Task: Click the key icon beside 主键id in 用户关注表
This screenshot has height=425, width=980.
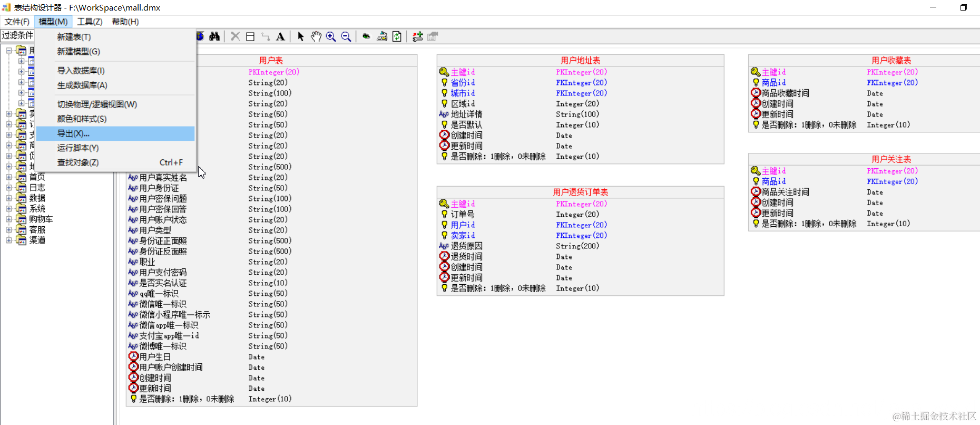Action: 755,171
